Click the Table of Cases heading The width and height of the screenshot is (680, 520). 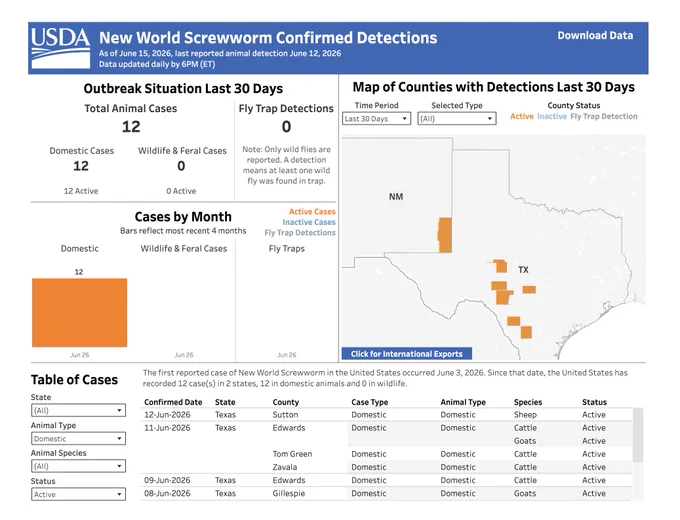pos(74,380)
